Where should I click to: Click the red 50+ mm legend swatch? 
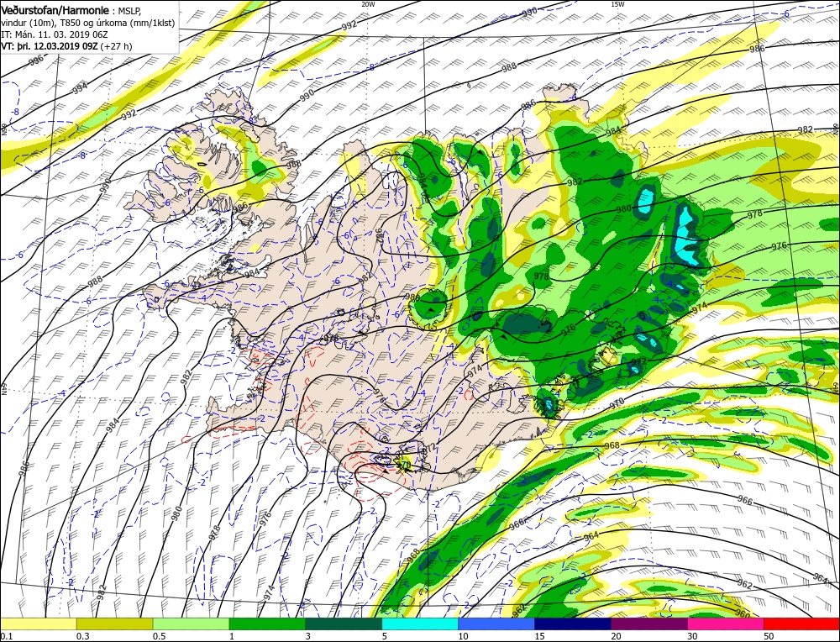[x=801, y=624]
